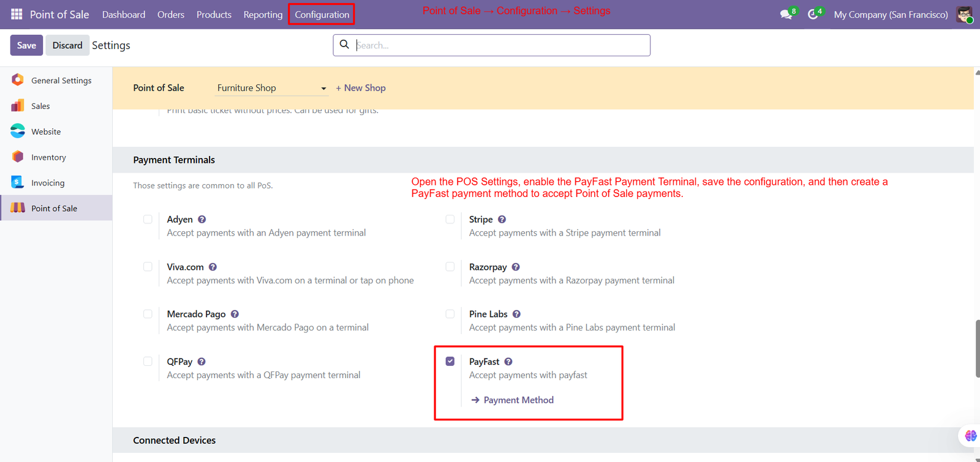Open the Configuration menu
The image size is (980, 462).
pos(322,15)
